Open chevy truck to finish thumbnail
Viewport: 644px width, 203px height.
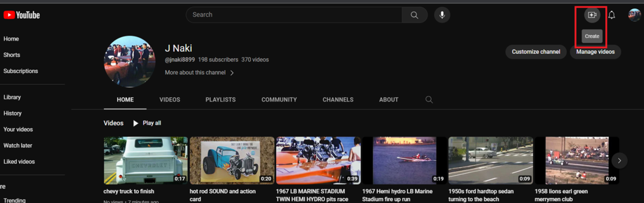(146, 160)
